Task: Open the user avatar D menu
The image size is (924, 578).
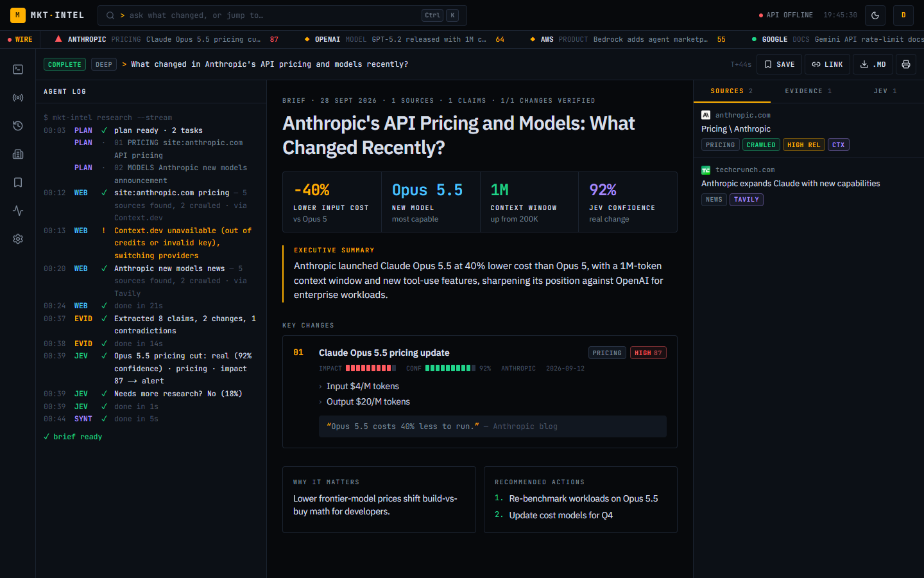Action: [x=903, y=15]
